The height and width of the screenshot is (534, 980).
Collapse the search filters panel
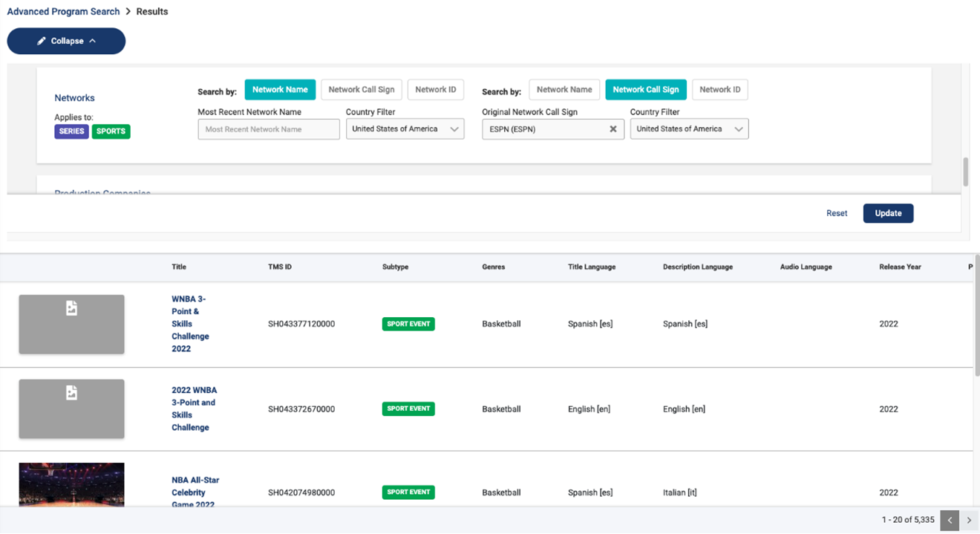66,41
